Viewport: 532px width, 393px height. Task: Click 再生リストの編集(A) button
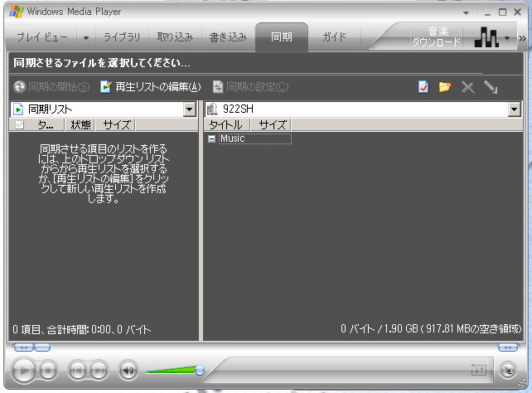tap(151, 87)
